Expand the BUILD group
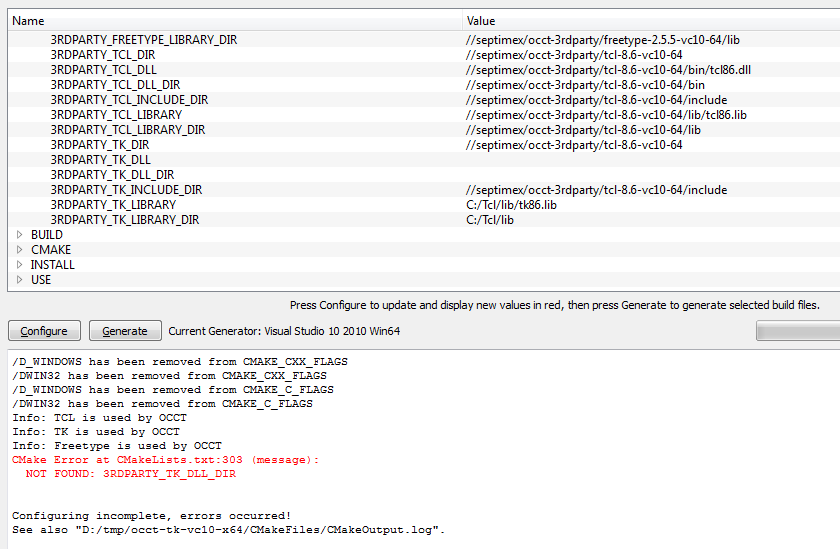This screenshot has width=840, height=549. click(18, 235)
